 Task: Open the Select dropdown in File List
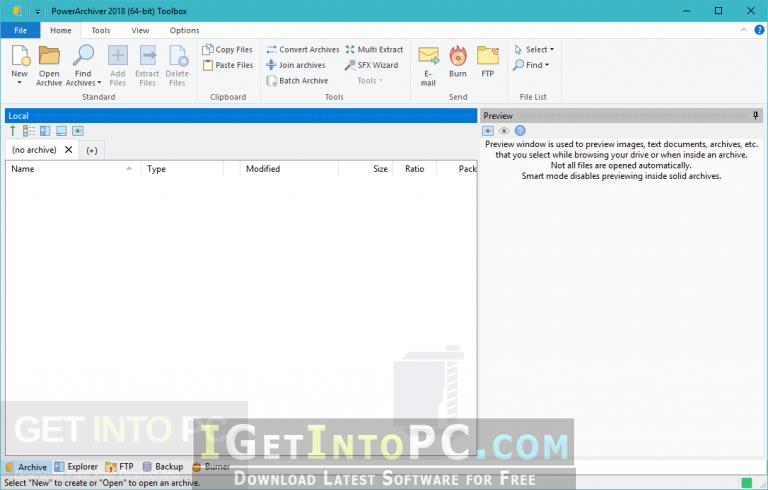(x=534, y=49)
